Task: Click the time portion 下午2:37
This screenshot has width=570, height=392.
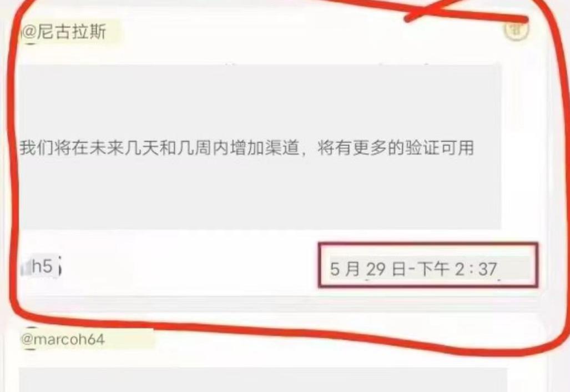Action: click(457, 269)
